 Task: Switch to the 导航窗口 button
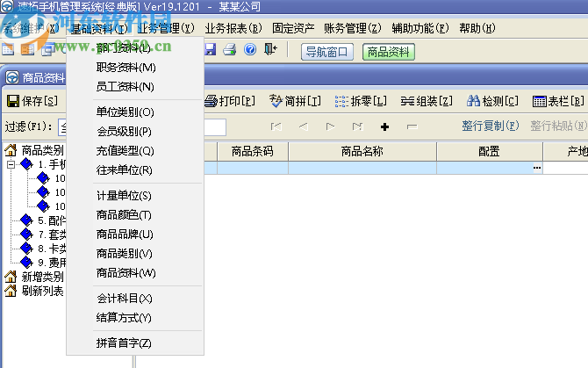327,52
